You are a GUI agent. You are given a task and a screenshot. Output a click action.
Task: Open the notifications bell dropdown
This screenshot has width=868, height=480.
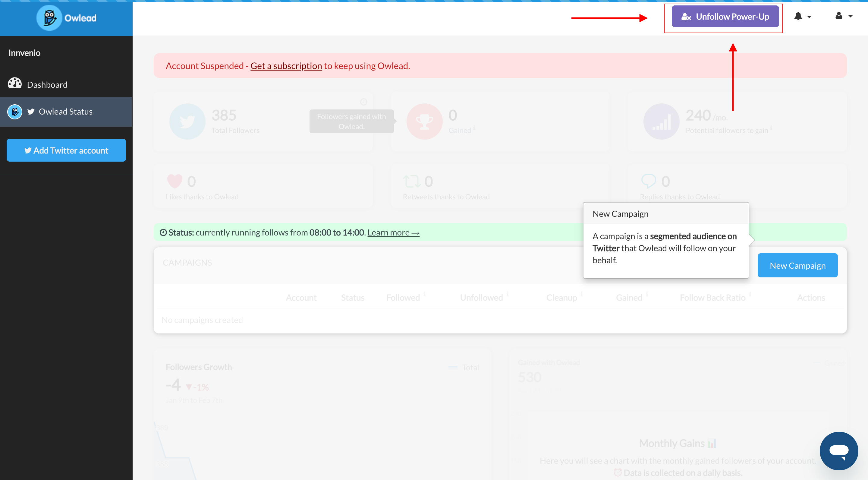point(803,16)
